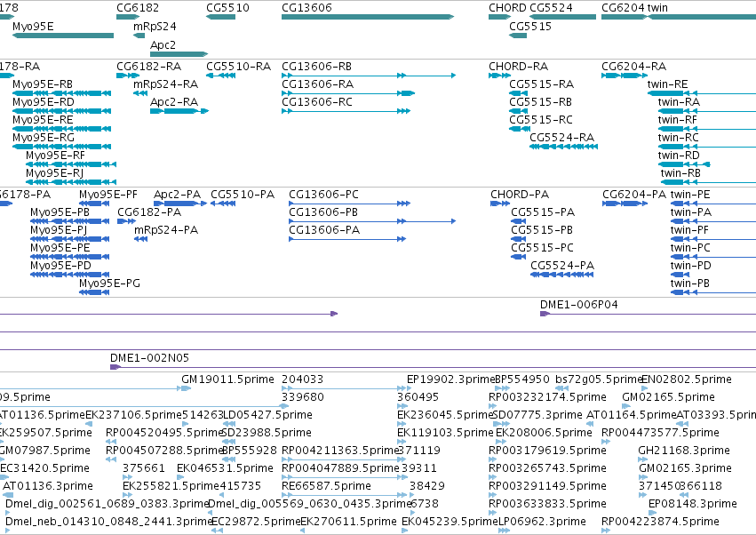Select the twin-RB transcript label
Screen dimensions: 756x535
tap(680, 173)
